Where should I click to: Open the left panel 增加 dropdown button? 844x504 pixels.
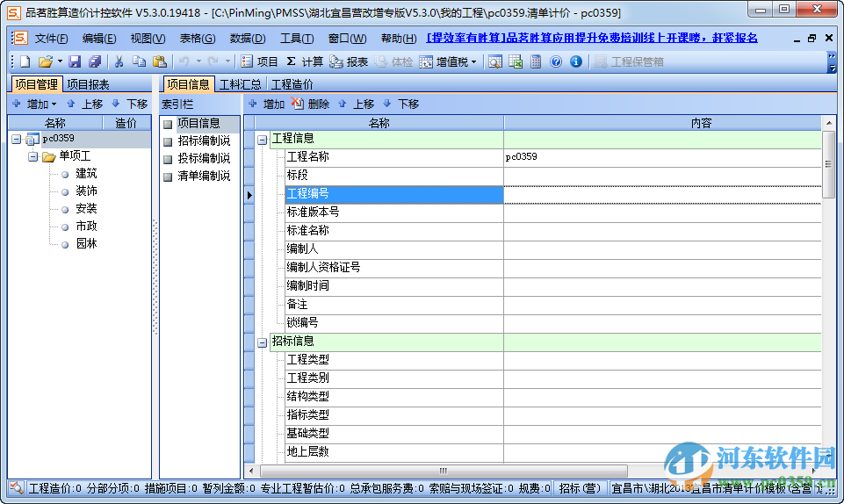[x=35, y=104]
